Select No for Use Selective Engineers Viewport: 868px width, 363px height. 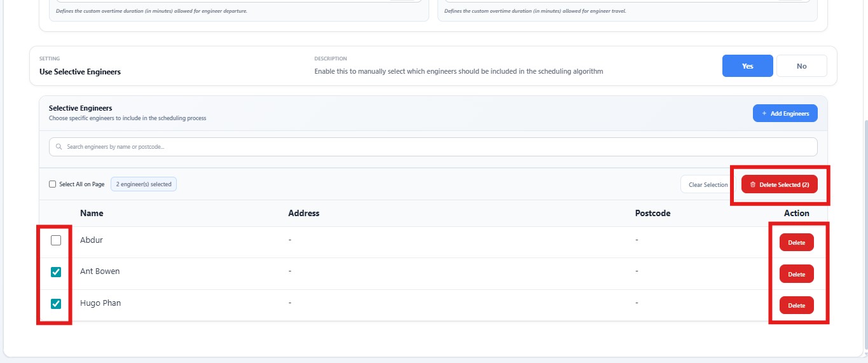tap(802, 66)
